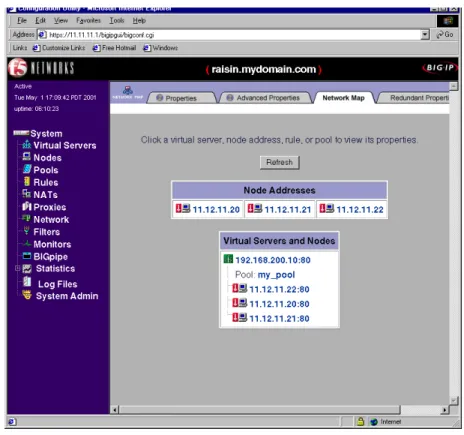Click status icon beside 11.12.11.21:80
Image resolution: width=464 pixels, height=435 pixels.
[240, 317]
